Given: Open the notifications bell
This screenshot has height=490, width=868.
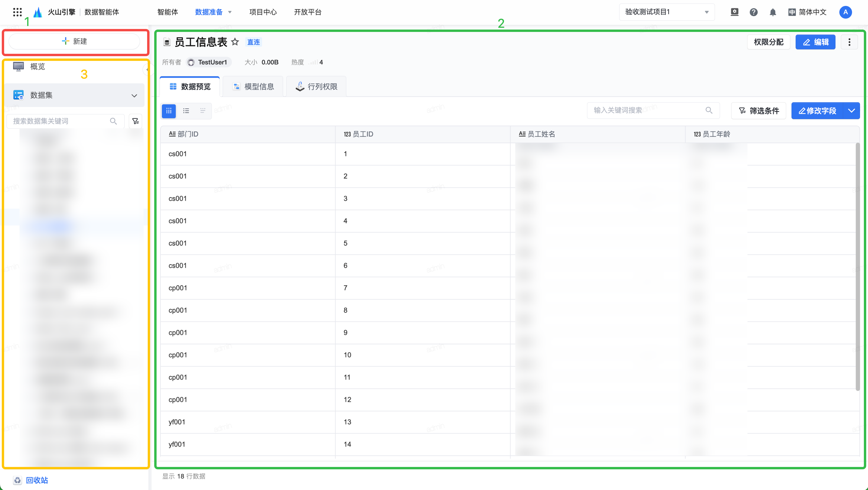Looking at the screenshot, I should click(773, 12).
